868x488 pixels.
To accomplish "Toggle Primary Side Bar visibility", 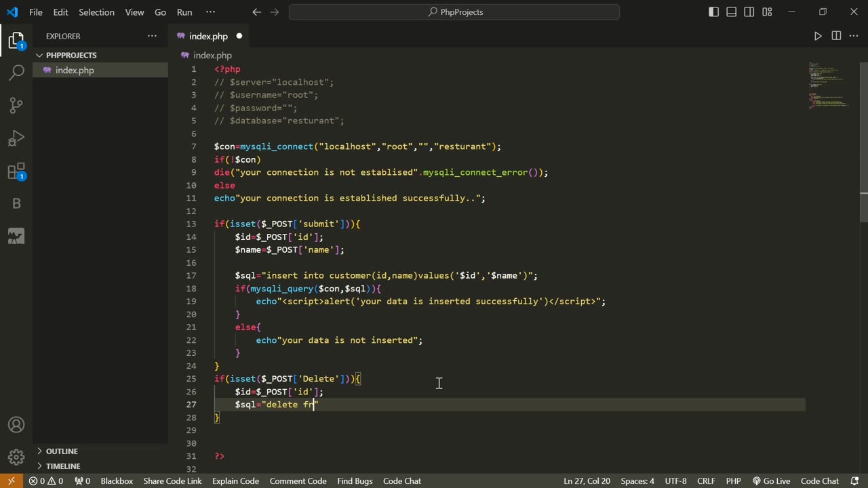I will pos(713,12).
